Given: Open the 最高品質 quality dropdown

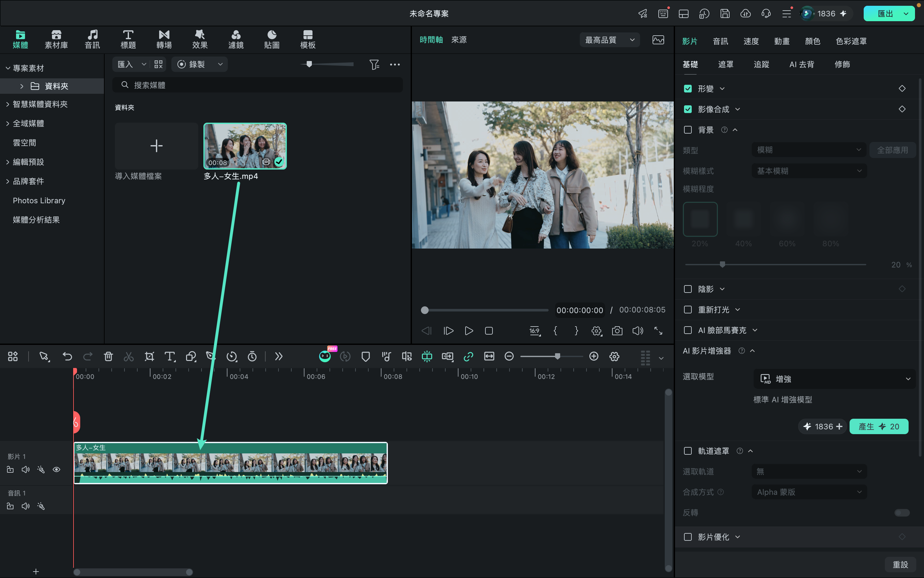Looking at the screenshot, I should [x=610, y=40].
